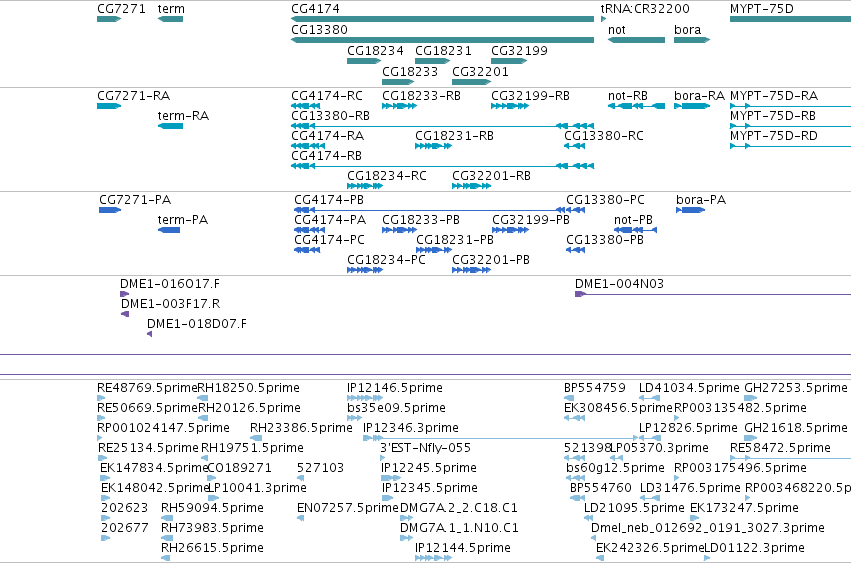Select the CG18233-RB transcript
This screenshot has width=851, height=563.
399,106
